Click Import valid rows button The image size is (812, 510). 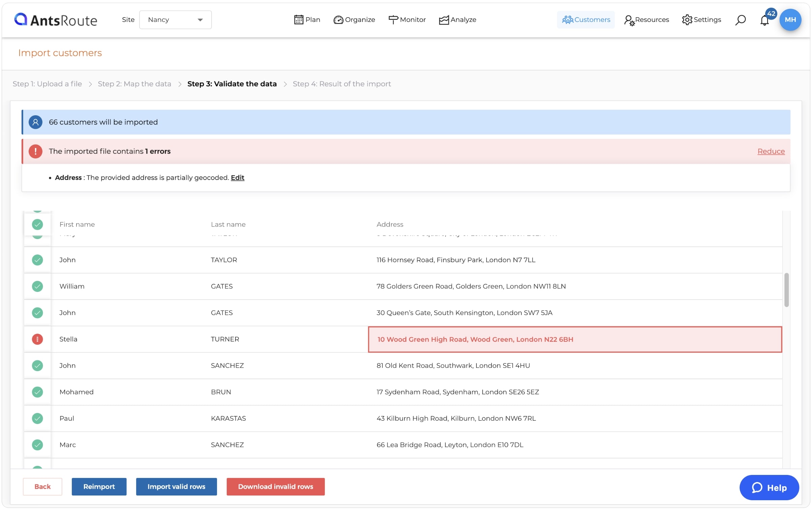click(176, 486)
